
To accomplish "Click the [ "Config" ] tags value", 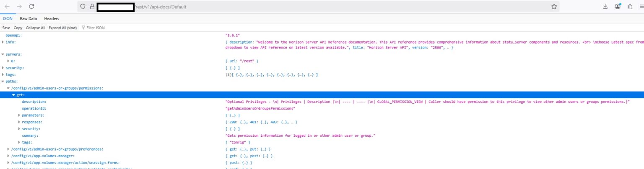I will [x=238, y=142].
